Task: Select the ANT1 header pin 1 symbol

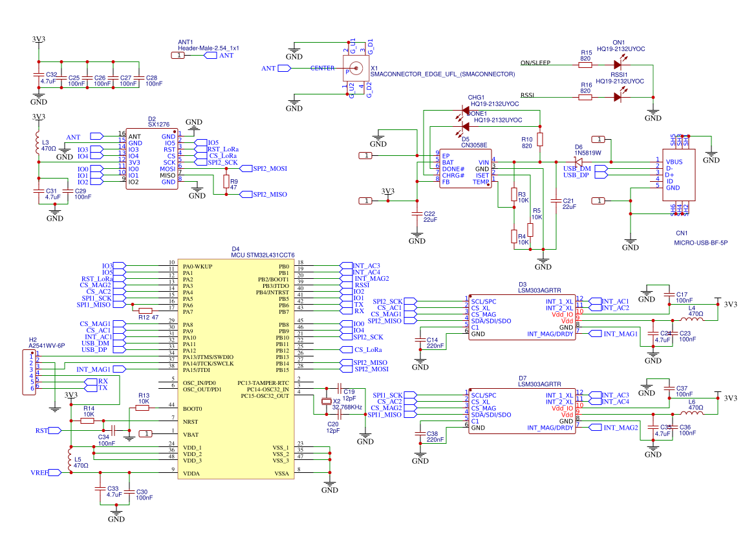Action: (177, 56)
